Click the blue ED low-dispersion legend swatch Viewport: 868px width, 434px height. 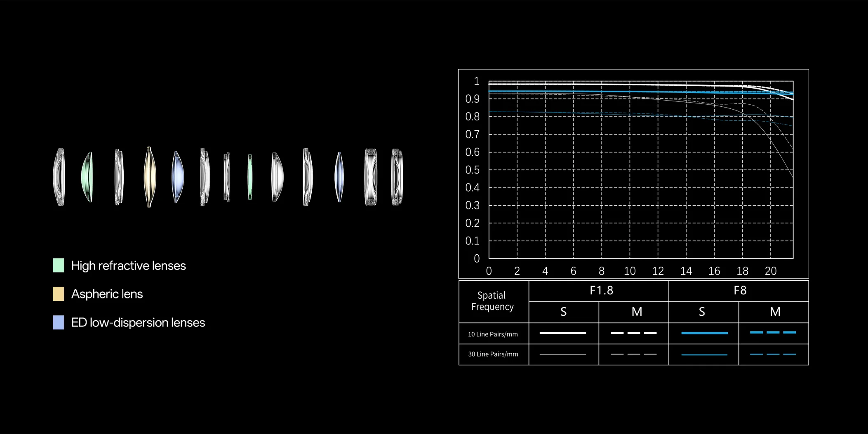[x=59, y=322]
